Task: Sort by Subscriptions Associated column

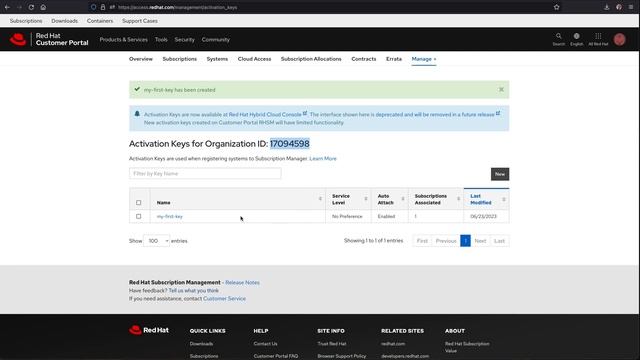Action: click(458, 199)
